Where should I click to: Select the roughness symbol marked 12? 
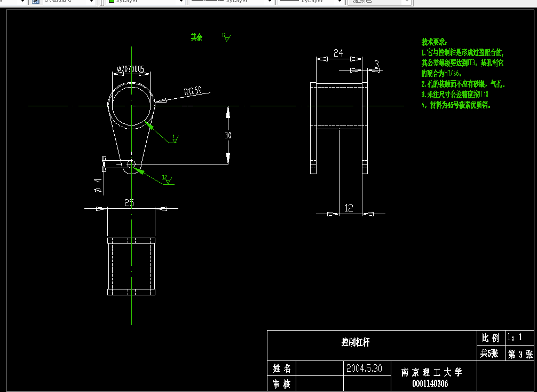coord(226,37)
